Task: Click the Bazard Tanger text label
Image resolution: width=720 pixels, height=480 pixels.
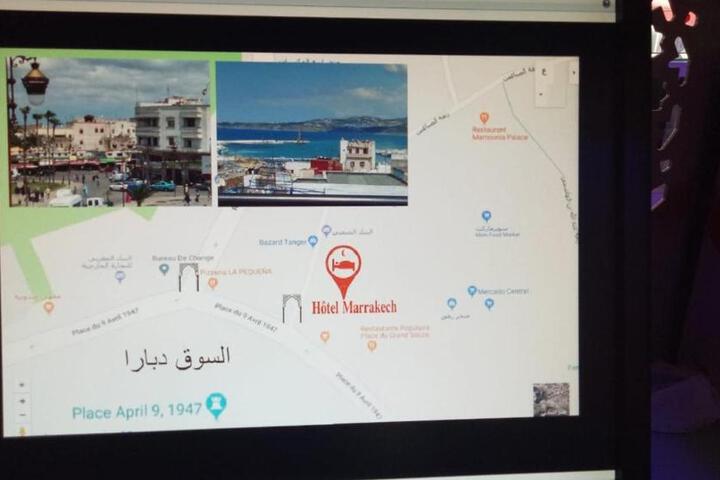Action: coord(282,242)
